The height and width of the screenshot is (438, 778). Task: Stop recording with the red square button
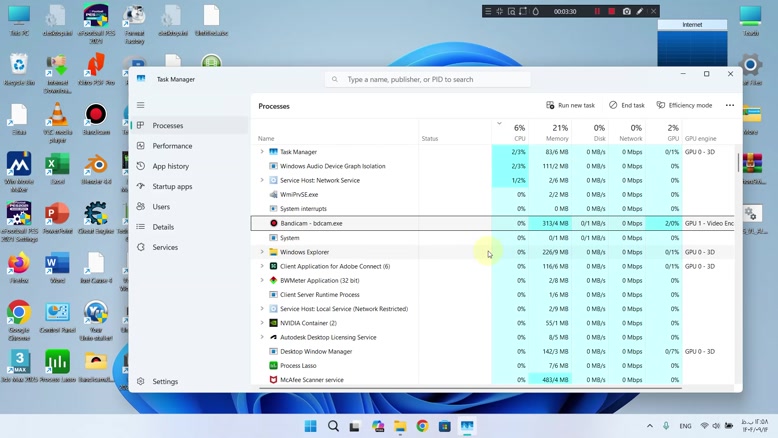(612, 11)
